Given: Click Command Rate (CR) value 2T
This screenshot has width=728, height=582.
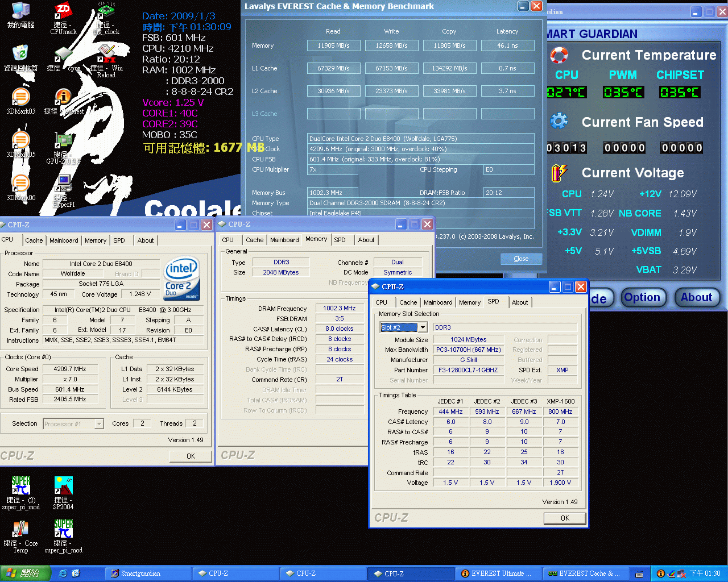Looking at the screenshot, I should coord(340,379).
